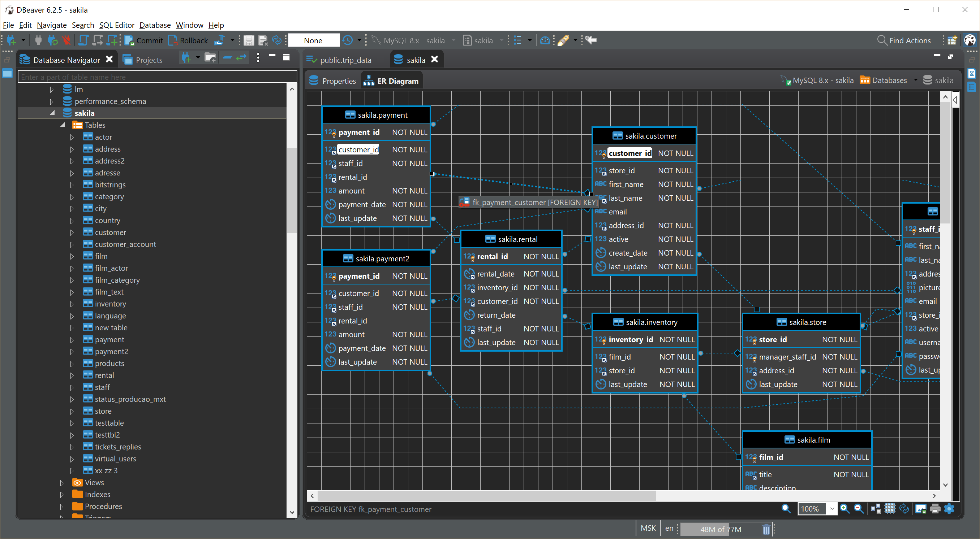
Task: Click the sakila database label top-right
Action: tap(944, 80)
